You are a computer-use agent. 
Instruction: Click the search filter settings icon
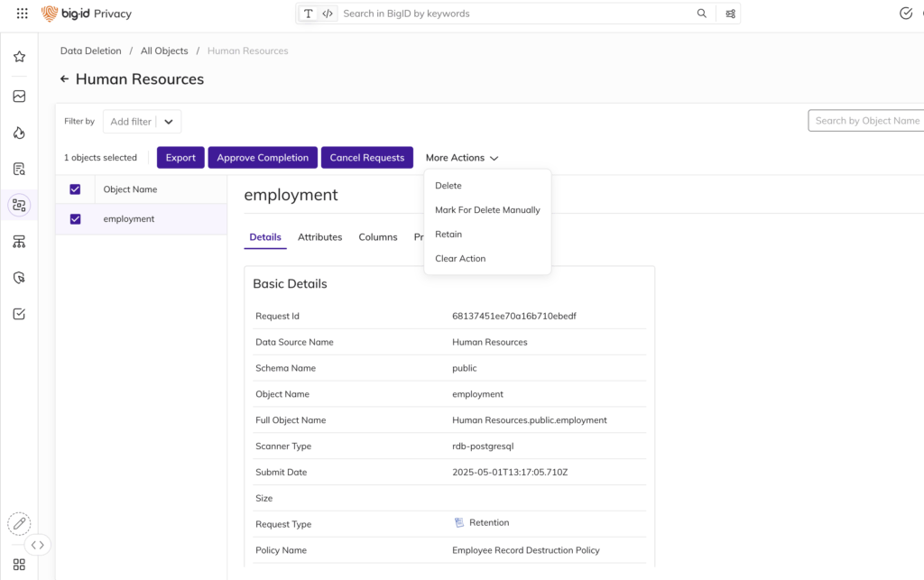(x=730, y=14)
